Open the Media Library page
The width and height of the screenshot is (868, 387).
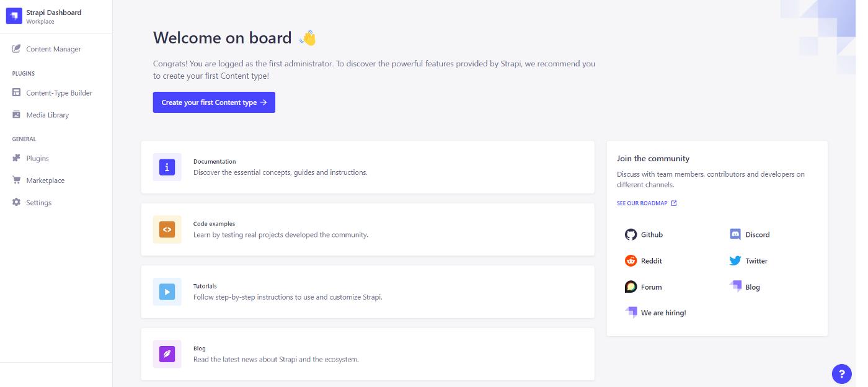(47, 115)
